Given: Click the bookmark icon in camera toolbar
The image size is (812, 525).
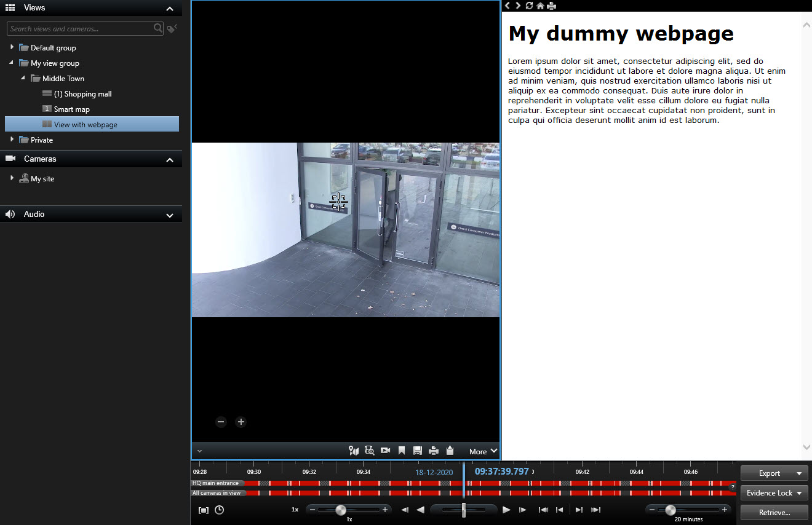Looking at the screenshot, I should pyautogui.click(x=402, y=451).
